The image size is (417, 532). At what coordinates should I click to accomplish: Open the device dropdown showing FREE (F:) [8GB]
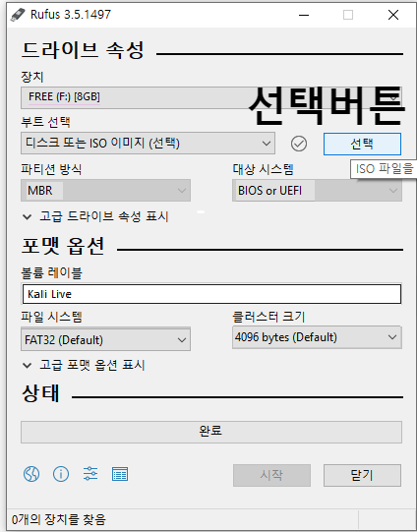tap(211, 97)
